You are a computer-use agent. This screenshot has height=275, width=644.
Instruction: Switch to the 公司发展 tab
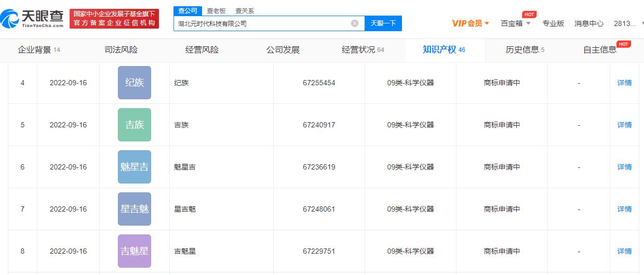[x=283, y=50]
